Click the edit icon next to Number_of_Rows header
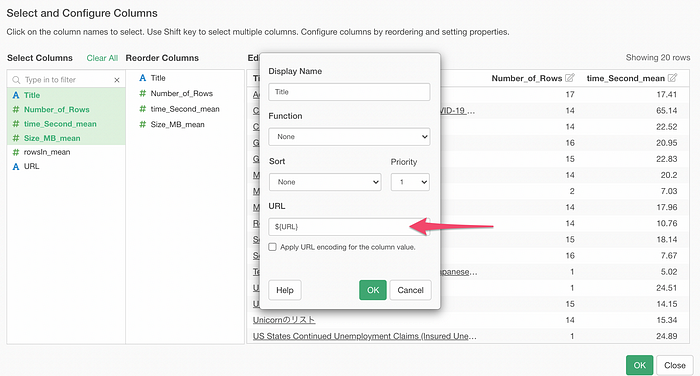 pyautogui.click(x=570, y=78)
